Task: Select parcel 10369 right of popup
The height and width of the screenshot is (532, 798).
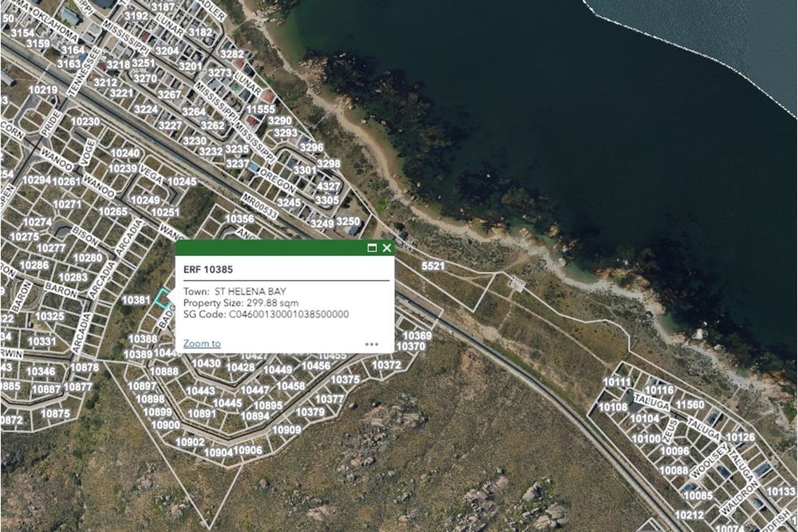Action: [417, 336]
